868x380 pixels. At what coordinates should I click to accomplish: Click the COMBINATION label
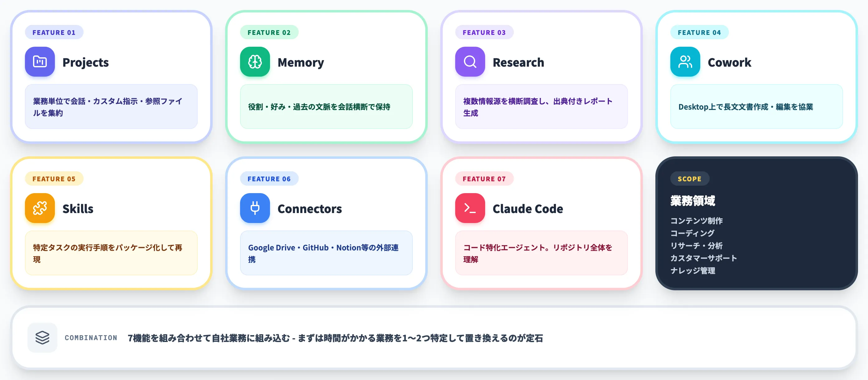click(91, 338)
